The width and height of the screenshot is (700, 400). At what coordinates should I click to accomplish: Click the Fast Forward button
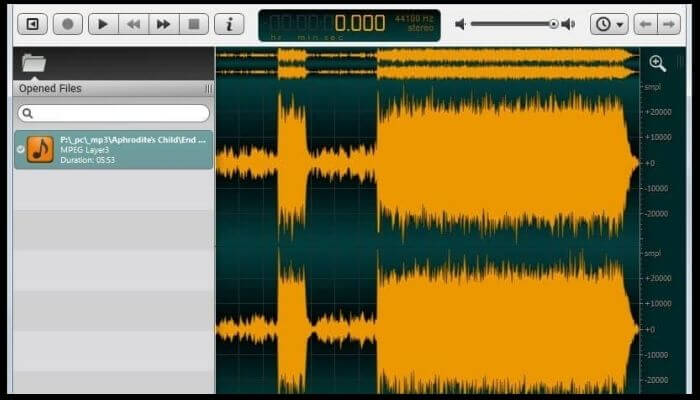[x=163, y=24]
